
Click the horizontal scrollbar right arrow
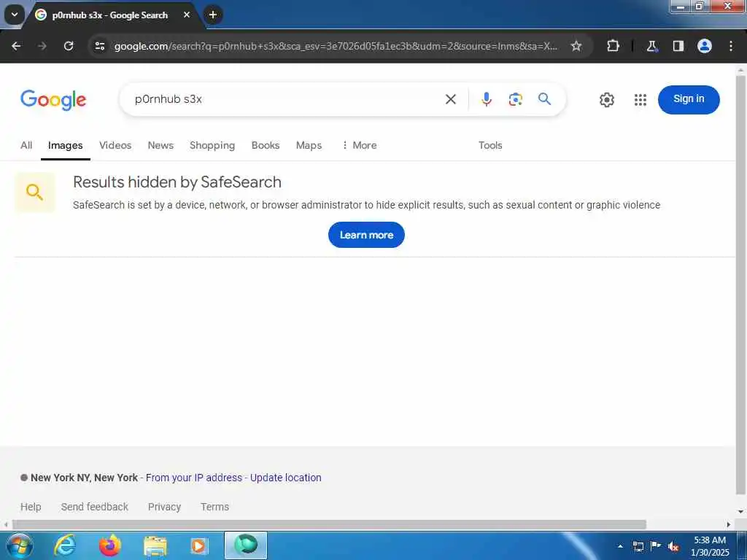point(729,524)
